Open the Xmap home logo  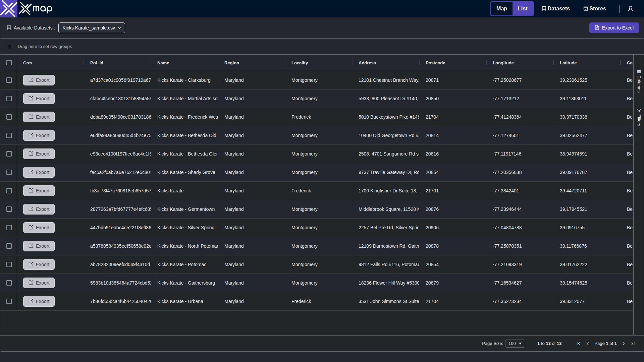pos(26,9)
